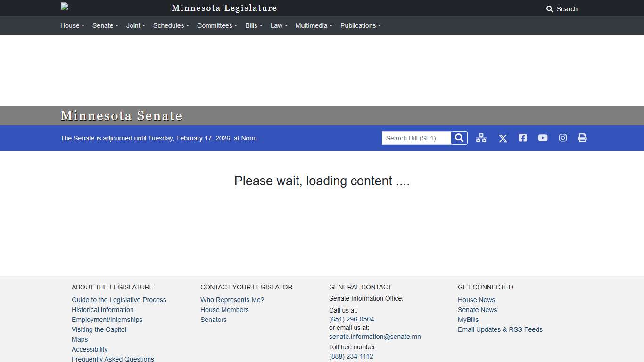The width and height of the screenshot is (644, 362).
Task: Open the Senate's X profile
Action: (503, 138)
